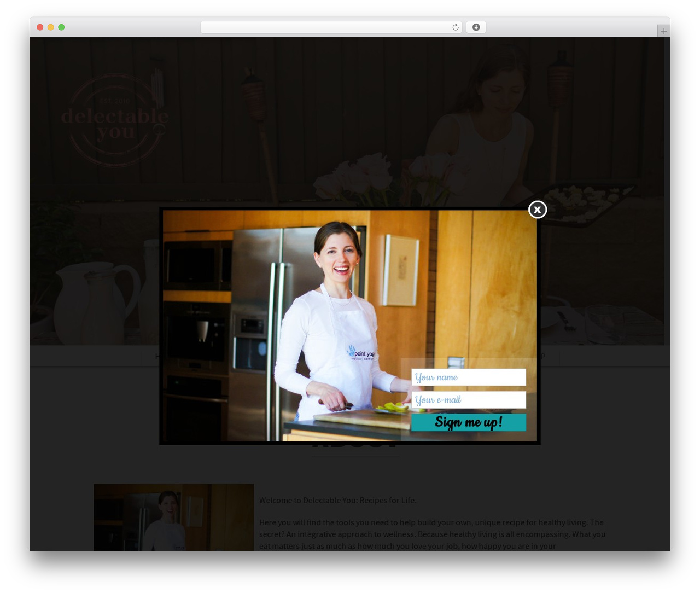Click the Delectable You logo

point(115,121)
